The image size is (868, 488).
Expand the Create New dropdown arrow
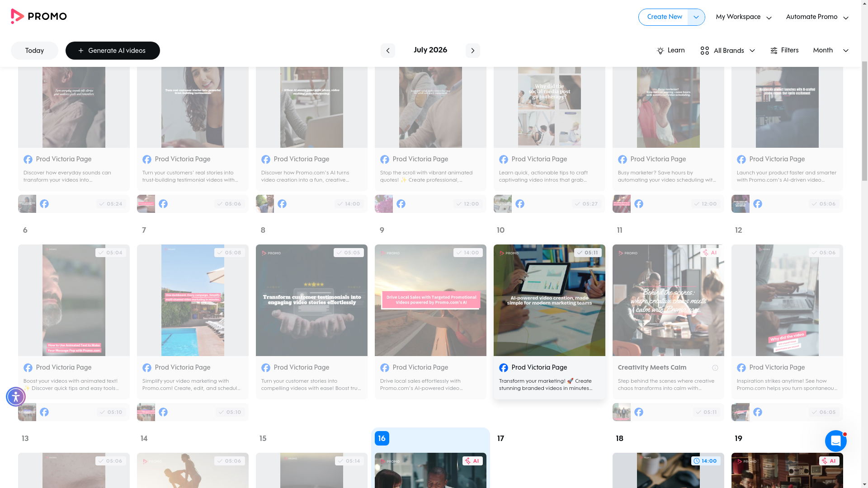coord(696,17)
